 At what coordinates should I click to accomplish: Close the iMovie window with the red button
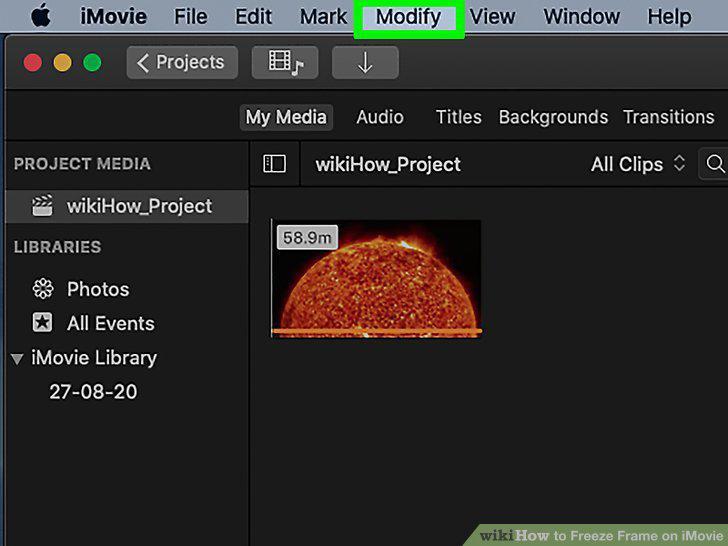tap(32, 62)
